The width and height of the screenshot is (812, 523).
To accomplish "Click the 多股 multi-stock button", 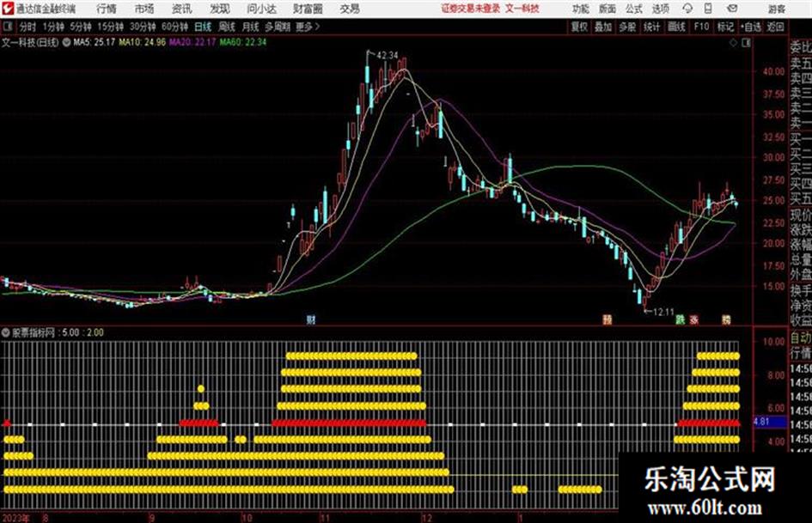I will tap(627, 27).
